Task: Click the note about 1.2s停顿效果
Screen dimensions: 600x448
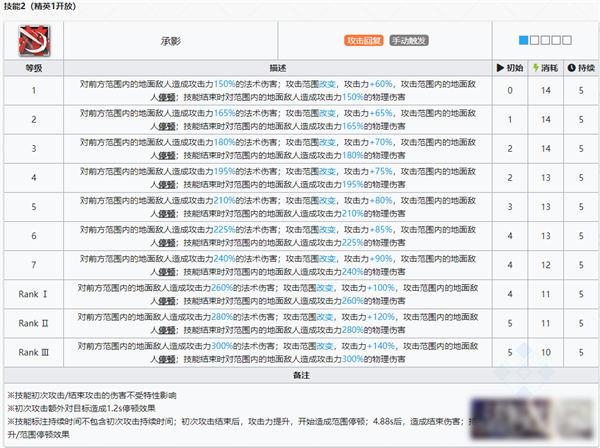Action: pyautogui.click(x=81, y=409)
